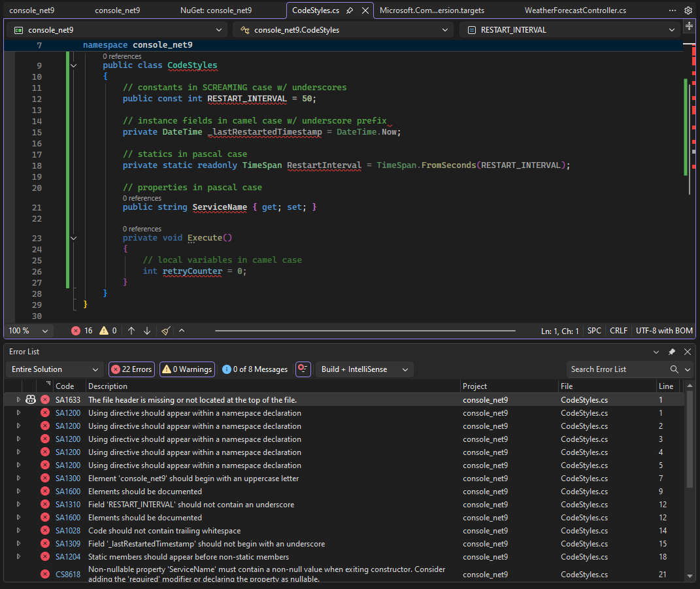Toggle the 22 Errors filter

click(131, 369)
